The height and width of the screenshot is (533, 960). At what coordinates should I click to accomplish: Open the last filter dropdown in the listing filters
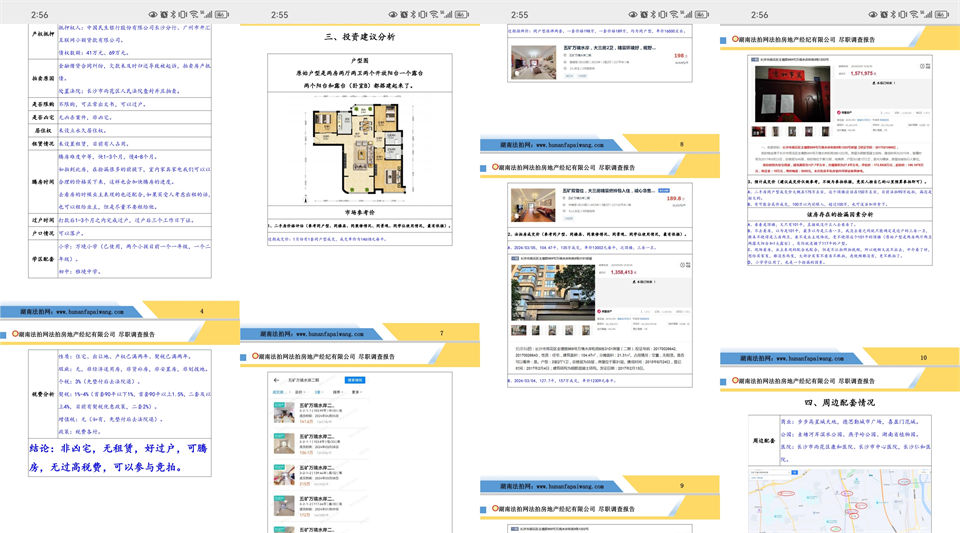coord(355,394)
